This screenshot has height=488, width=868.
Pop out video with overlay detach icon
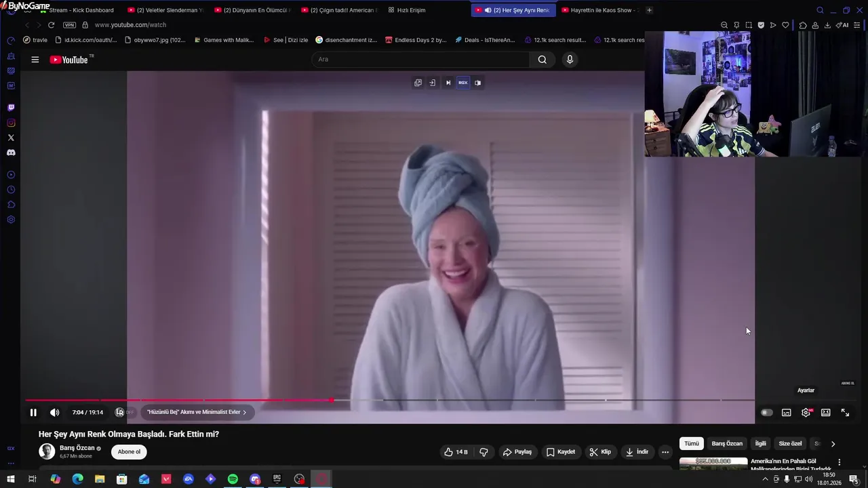click(418, 83)
